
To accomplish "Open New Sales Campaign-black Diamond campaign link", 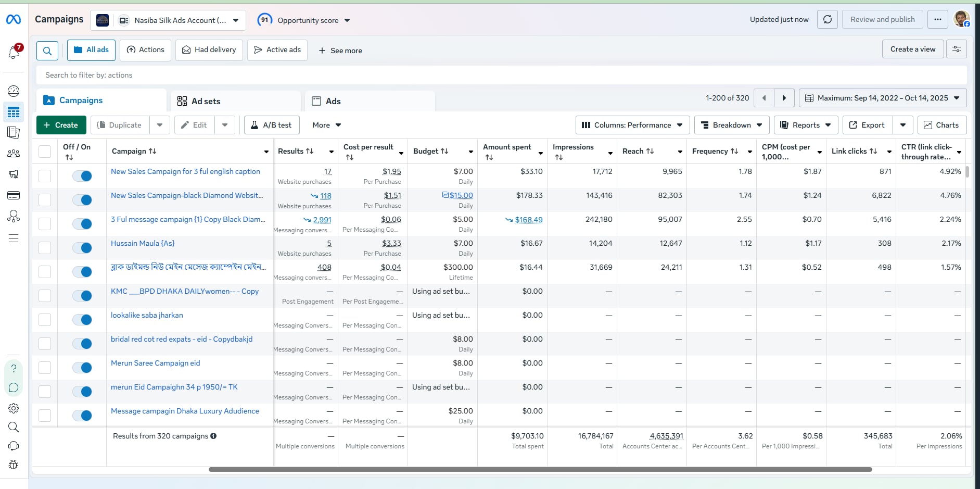I will pyautogui.click(x=187, y=195).
